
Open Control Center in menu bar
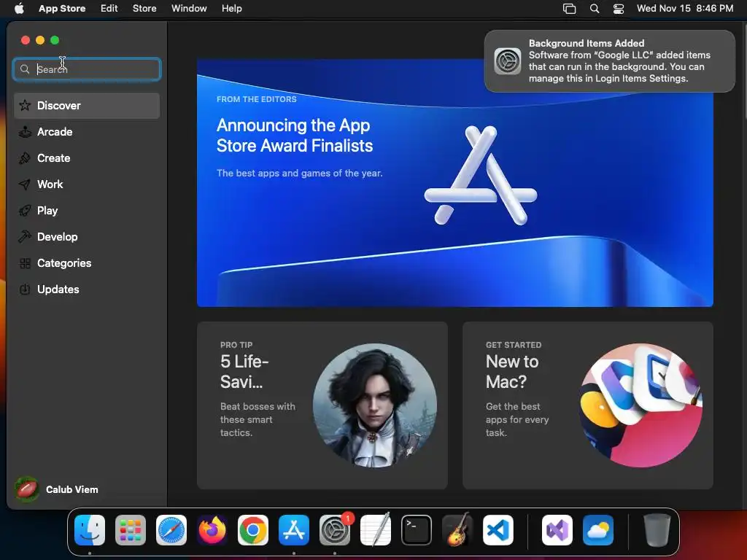click(x=619, y=8)
